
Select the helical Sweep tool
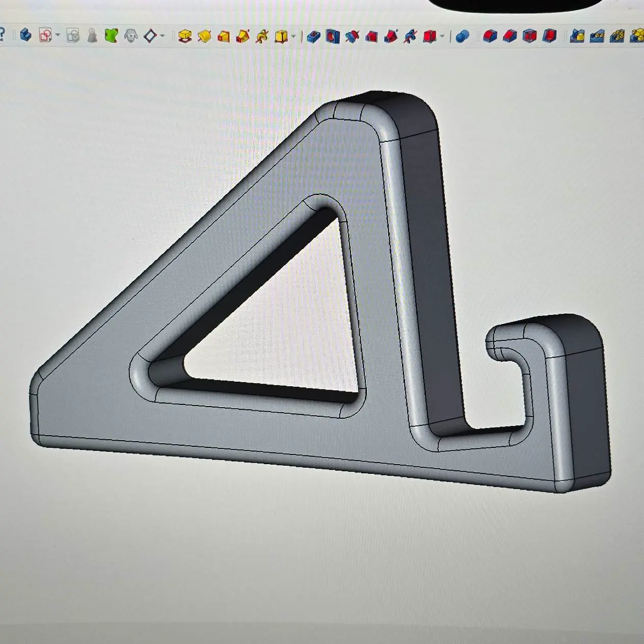point(261,36)
